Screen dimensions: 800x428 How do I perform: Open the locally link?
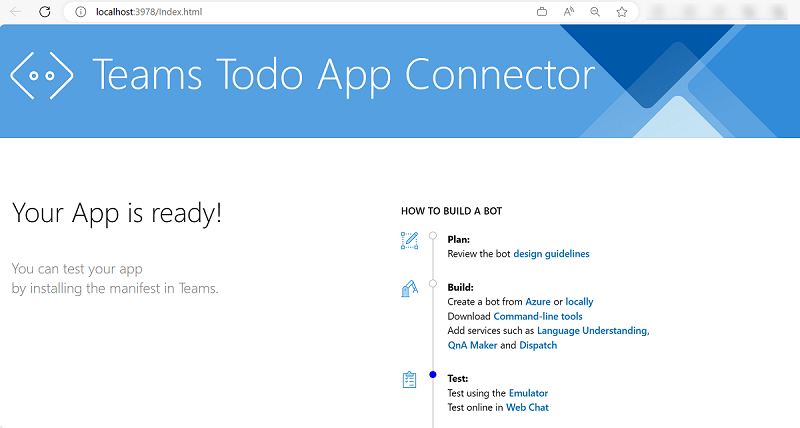579,302
